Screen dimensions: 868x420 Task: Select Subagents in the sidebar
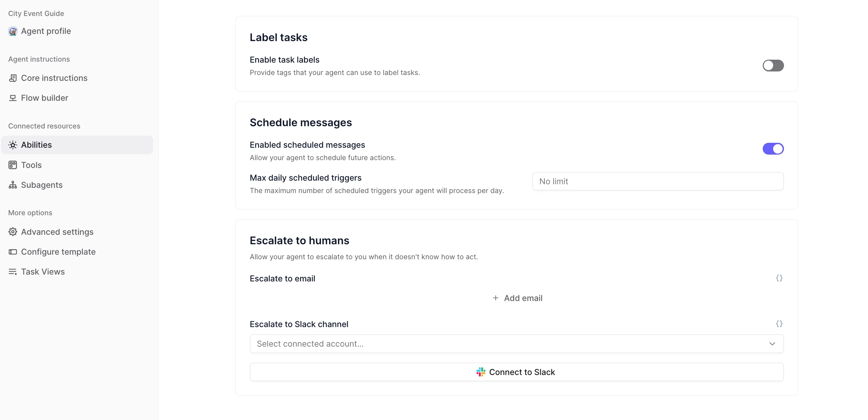coord(42,185)
